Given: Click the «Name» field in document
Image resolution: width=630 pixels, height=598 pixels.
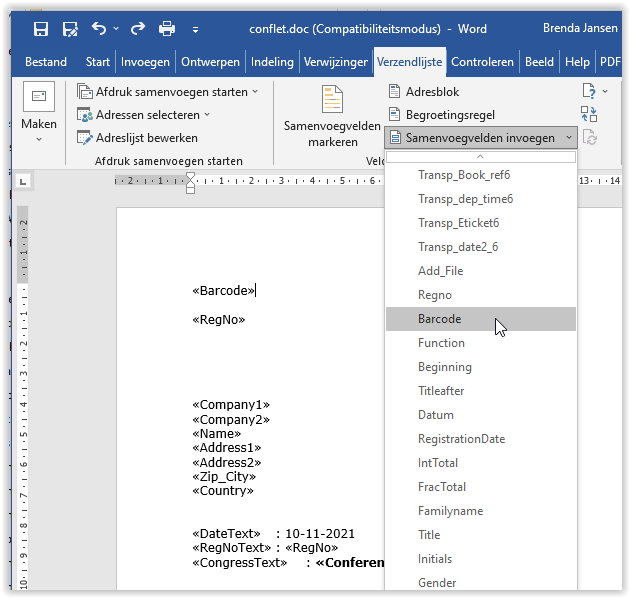Looking at the screenshot, I should click(217, 434).
